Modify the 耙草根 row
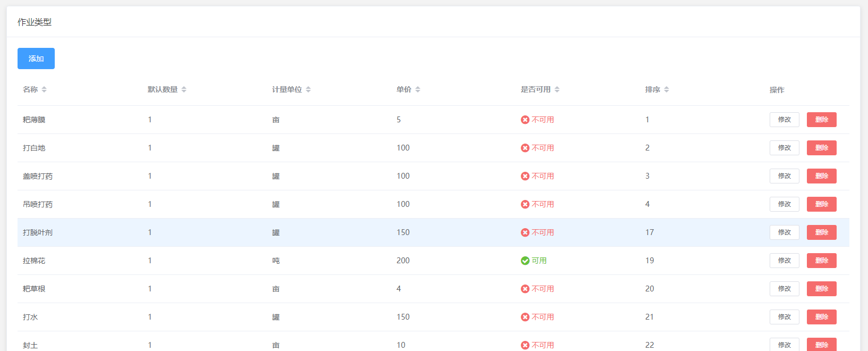 [784, 289]
